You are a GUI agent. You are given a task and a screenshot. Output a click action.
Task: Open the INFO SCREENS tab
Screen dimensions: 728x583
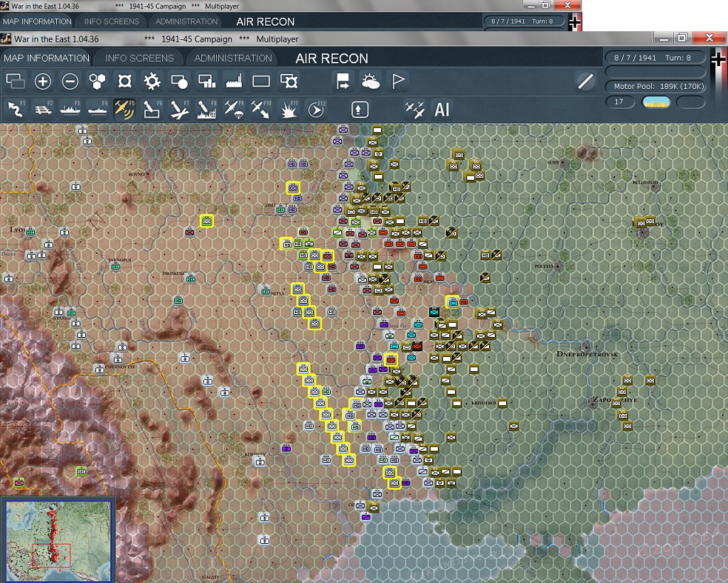point(139,58)
